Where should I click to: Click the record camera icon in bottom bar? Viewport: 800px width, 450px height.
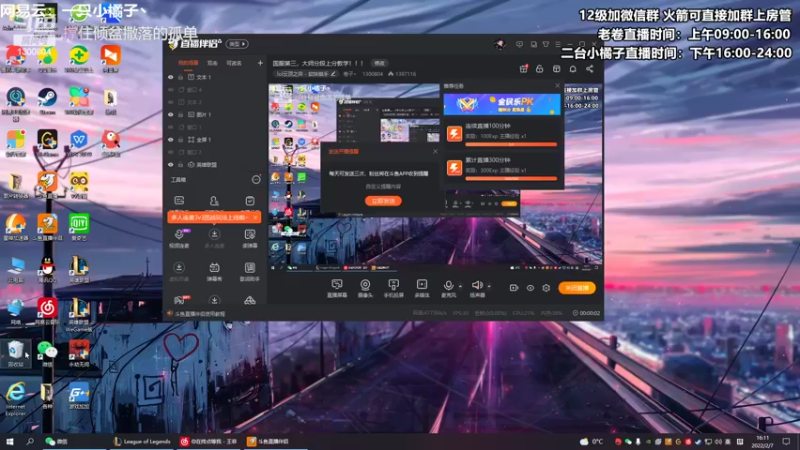pyautogui.click(x=514, y=288)
